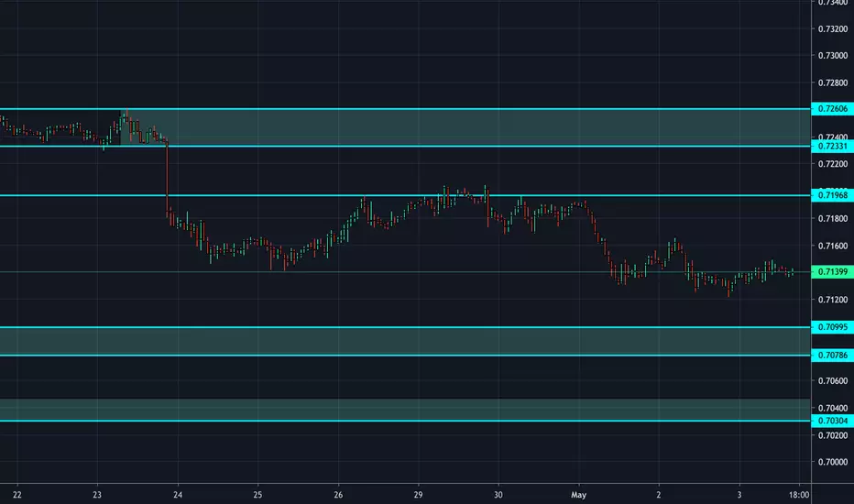Click the date label 24 on the time axis
Image resolution: width=854 pixels, height=504 pixels.
(x=178, y=495)
